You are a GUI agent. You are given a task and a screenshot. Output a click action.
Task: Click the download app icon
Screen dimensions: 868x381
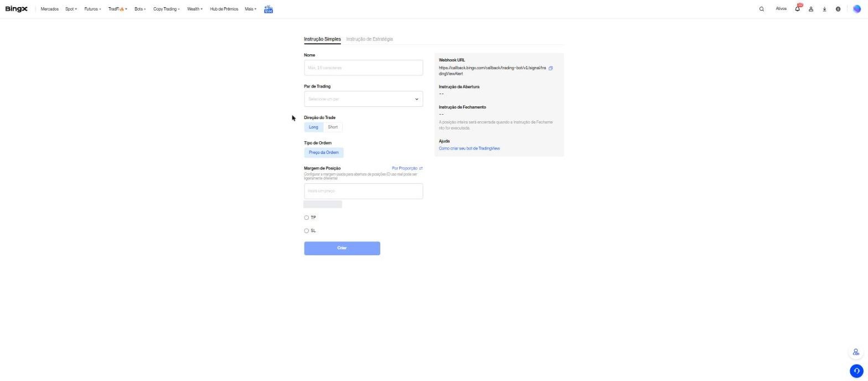tap(824, 9)
